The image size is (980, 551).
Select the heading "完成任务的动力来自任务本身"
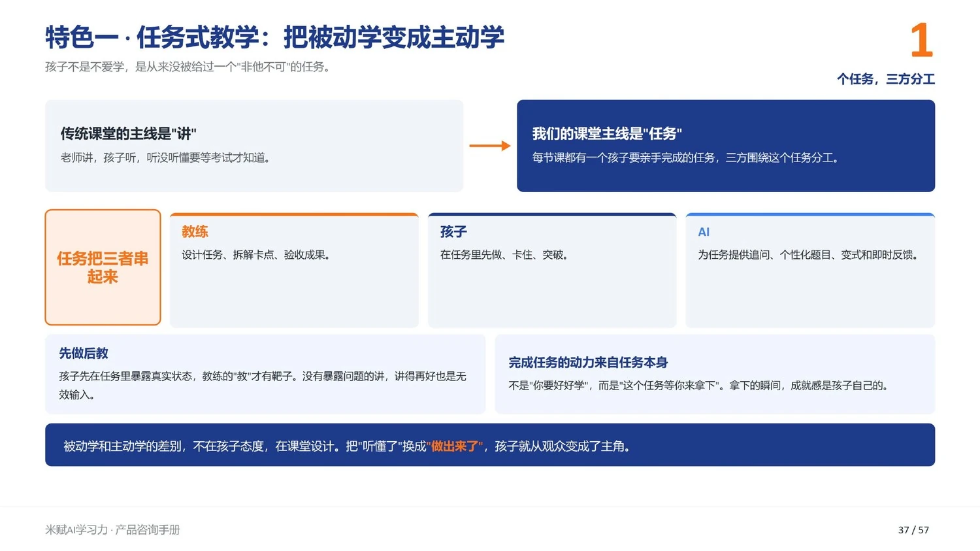[588, 363]
